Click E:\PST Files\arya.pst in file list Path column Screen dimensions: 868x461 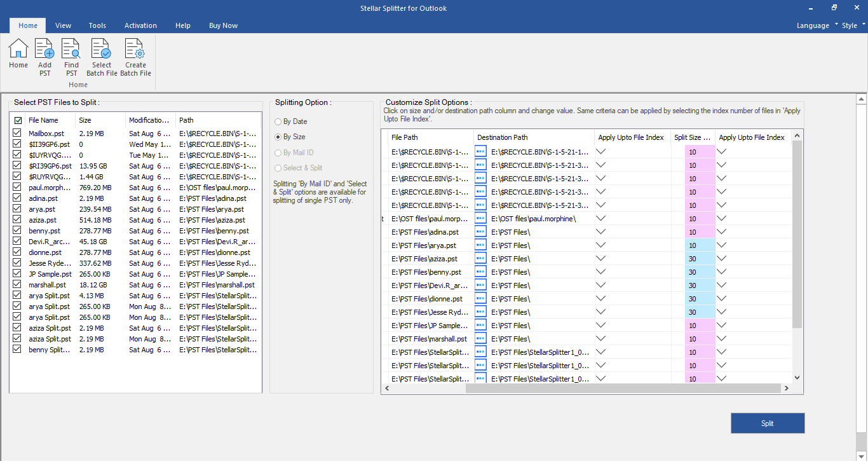coord(212,209)
